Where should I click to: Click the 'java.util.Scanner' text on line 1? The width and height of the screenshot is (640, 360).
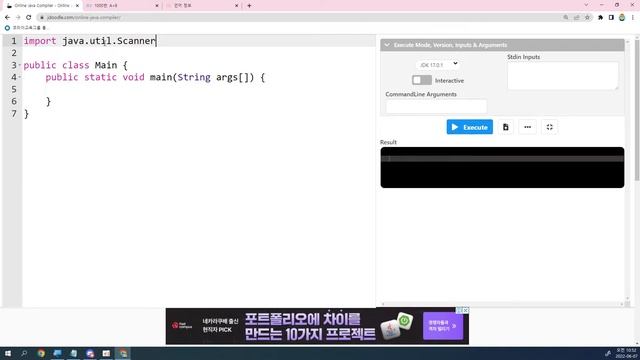tap(109, 41)
